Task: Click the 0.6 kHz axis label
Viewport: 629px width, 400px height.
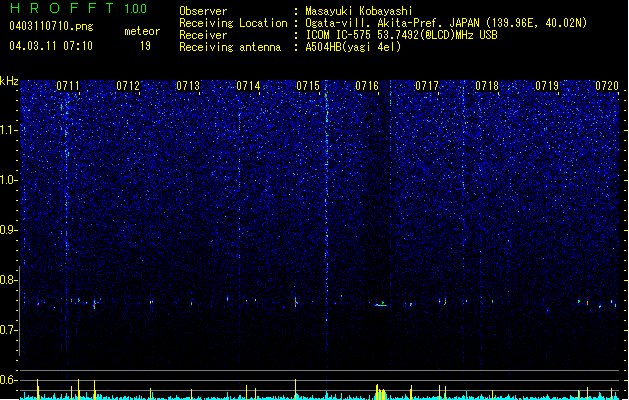Action: pos(9,380)
